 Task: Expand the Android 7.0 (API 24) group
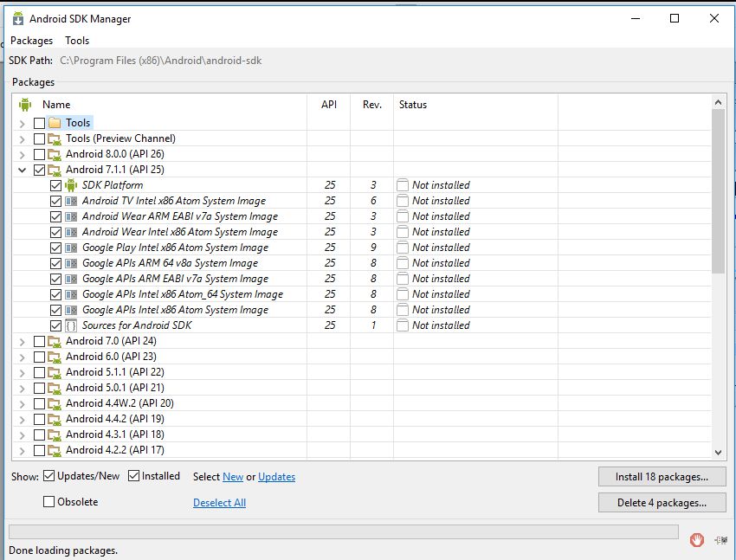tap(22, 341)
